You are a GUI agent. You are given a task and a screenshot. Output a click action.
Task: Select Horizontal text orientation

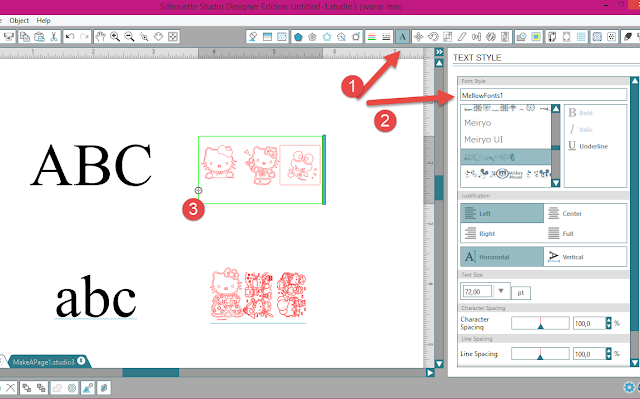click(x=502, y=257)
